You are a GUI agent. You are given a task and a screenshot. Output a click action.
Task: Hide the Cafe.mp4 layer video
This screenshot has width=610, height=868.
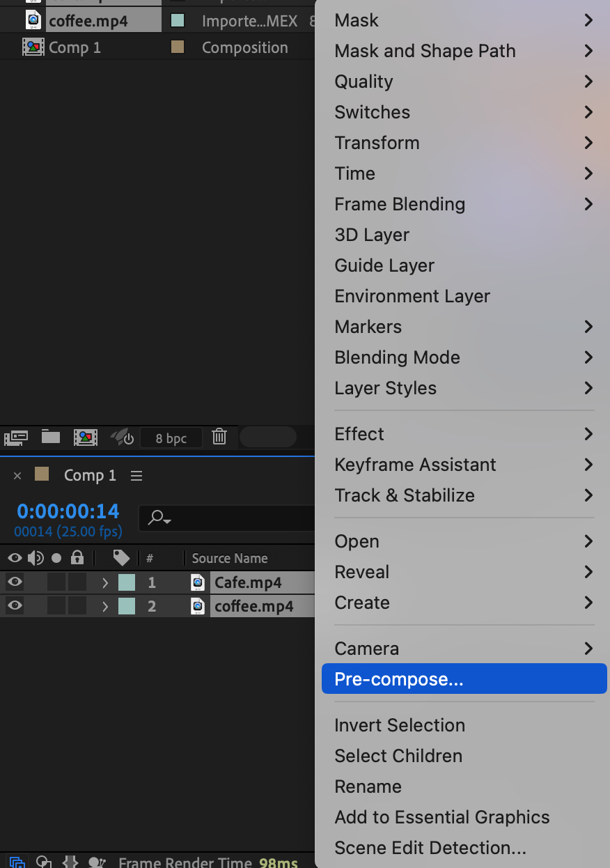(15, 582)
